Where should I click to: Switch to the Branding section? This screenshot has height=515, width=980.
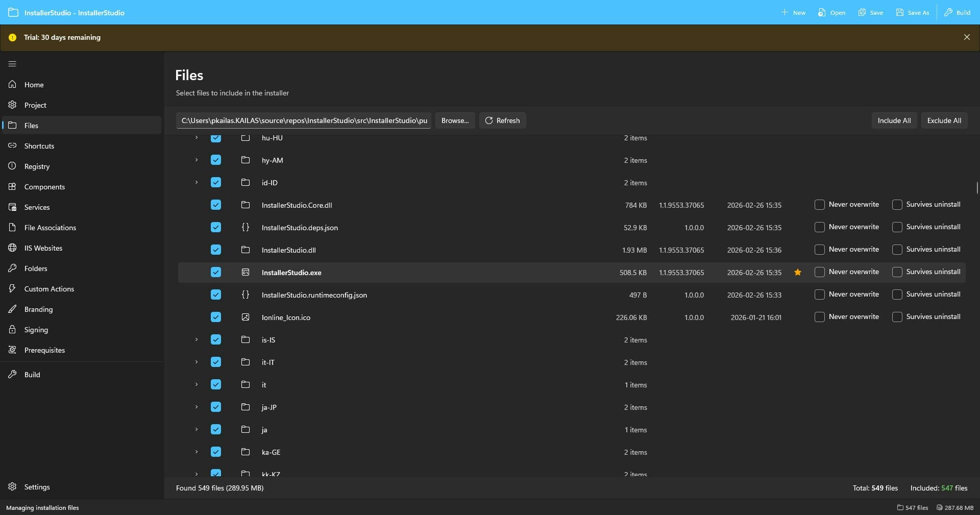38,309
